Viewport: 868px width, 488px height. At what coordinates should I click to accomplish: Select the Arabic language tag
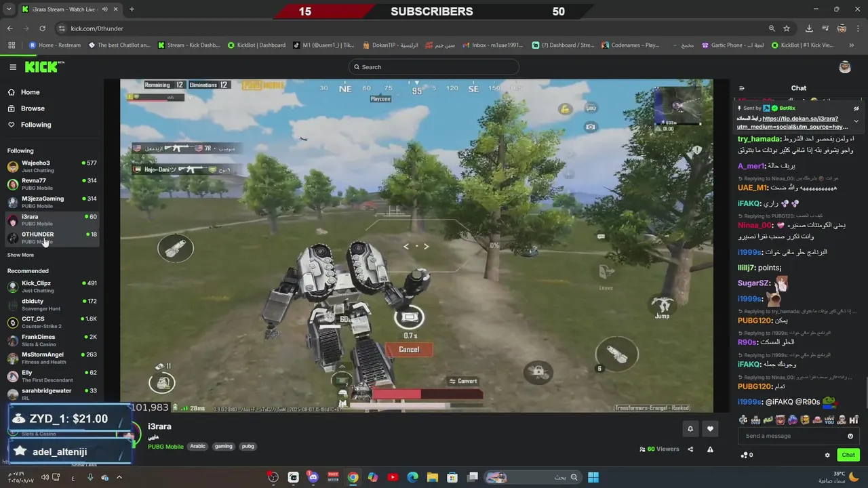(x=197, y=446)
